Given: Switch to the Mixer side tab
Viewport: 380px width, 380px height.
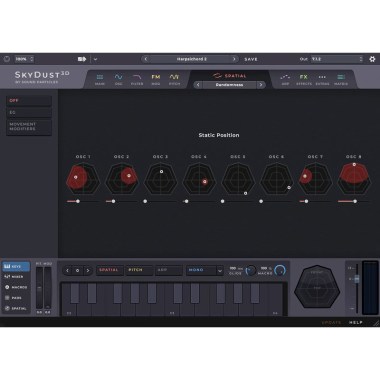Looking at the screenshot, I should click(x=16, y=277).
